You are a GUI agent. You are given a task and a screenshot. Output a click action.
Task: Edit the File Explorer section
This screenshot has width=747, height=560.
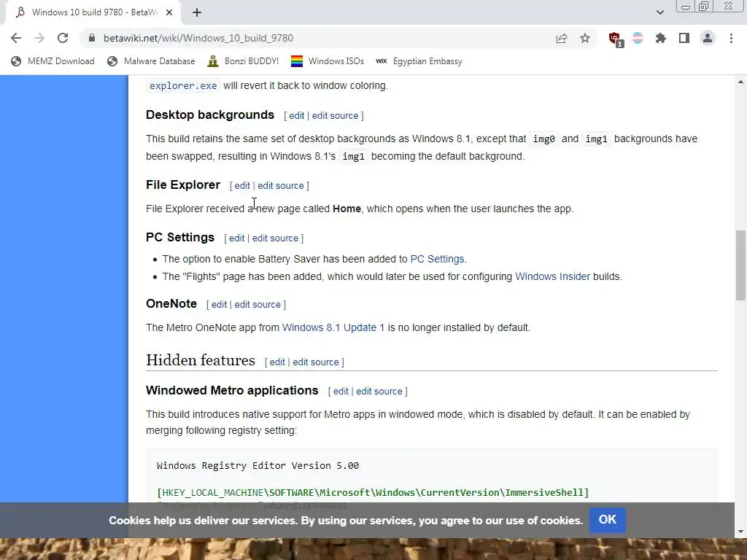tap(242, 186)
